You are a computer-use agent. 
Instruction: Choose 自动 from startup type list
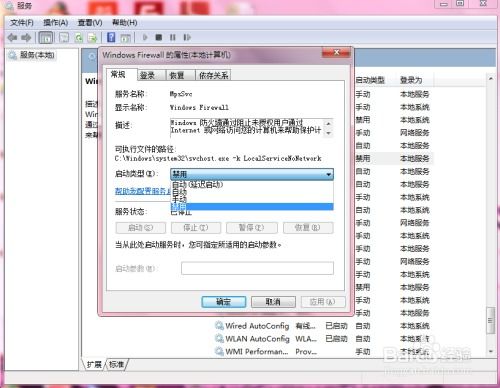pyautogui.click(x=252, y=192)
